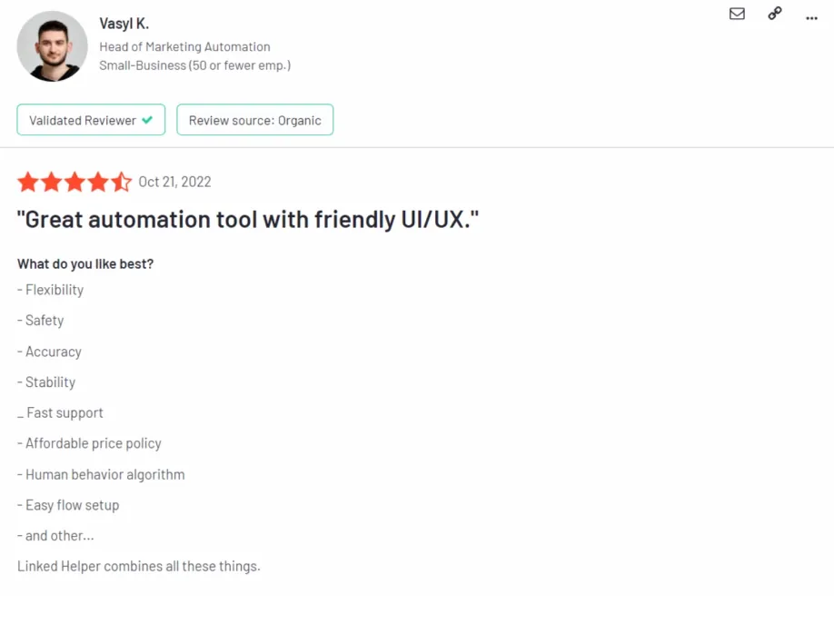
Task: Click the fourth red star icon
Action: (x=97, y=182)
